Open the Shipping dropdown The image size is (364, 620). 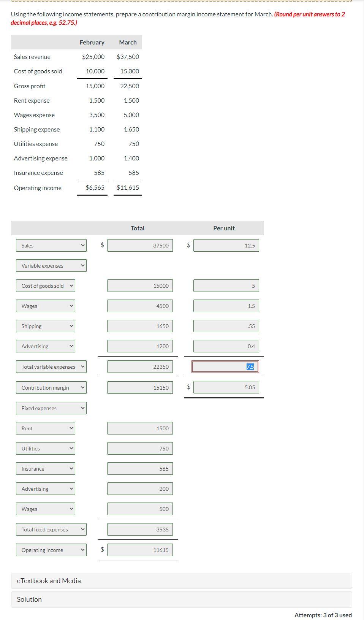[46, 326]
